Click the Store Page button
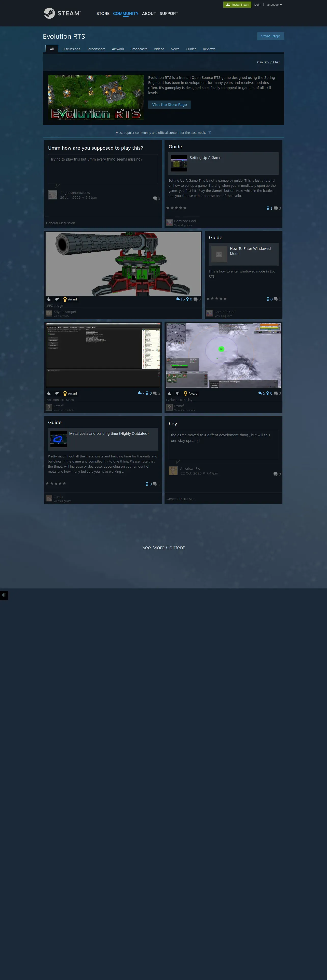This screenshot has height=980, width=327. [x=270, y=36]
